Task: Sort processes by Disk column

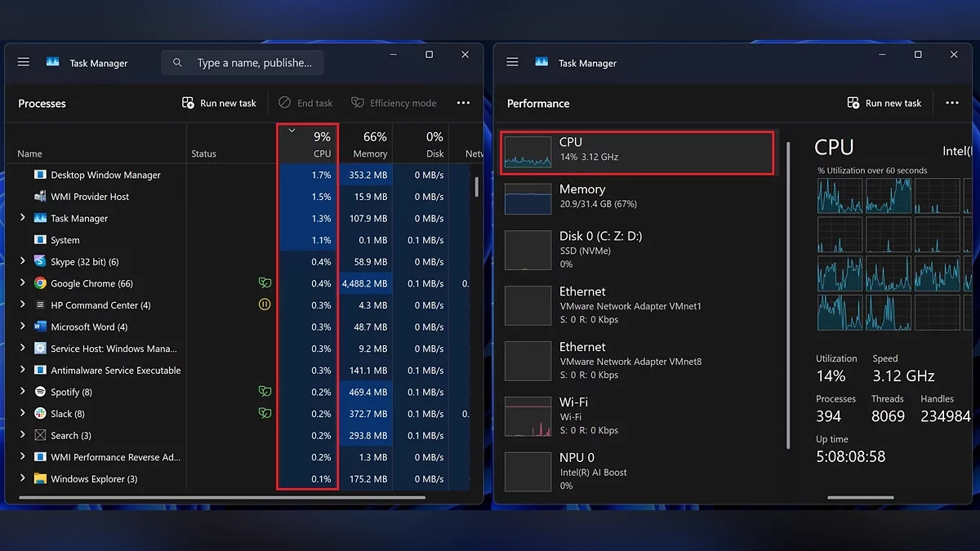Action: click(x=421, y=143)
